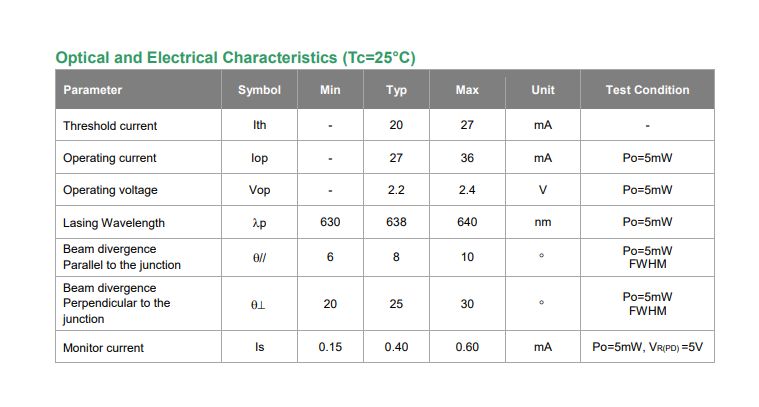Select the Po=5mW, VR(PD)=5V test condition
This screenshot has height=407, width=759.
click(x=647, y=348)
